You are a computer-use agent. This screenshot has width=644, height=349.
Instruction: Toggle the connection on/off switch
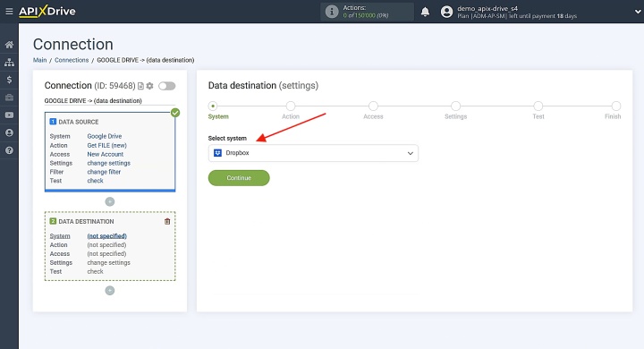166,86
